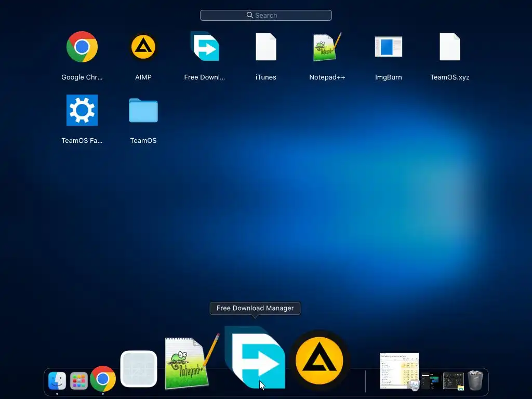Screen dimensions: 532x399
Task: Click the Finder icon in the dock
Action: pos(57,381)
